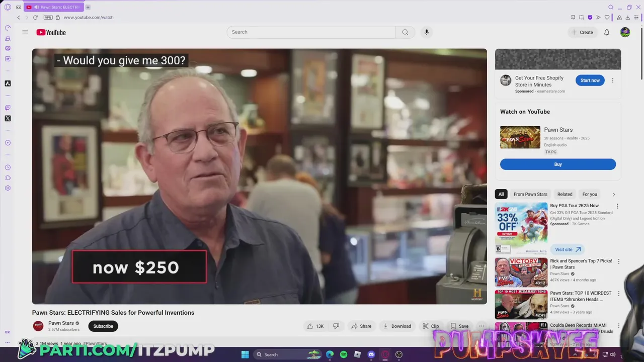Open the ad blocker shield icon
The image size is (644, 362).
point(590,17)
